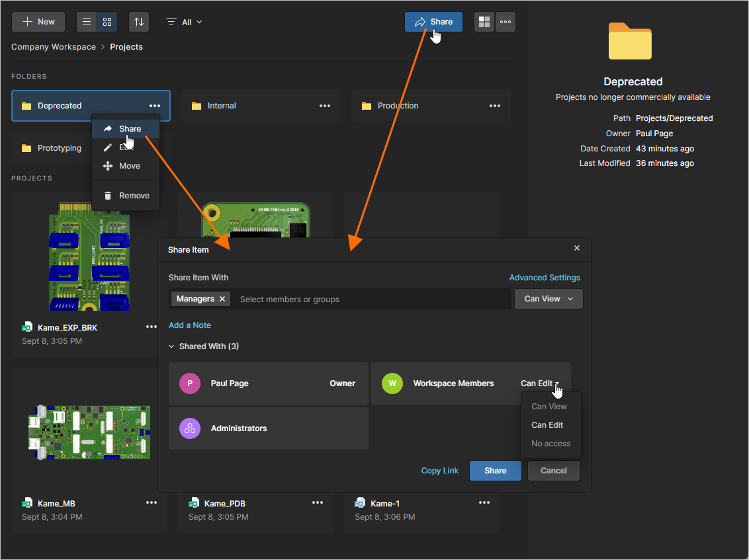Click the Workspace Members avatar
This screenshot has height=560, width=749.
coord(392,383)
